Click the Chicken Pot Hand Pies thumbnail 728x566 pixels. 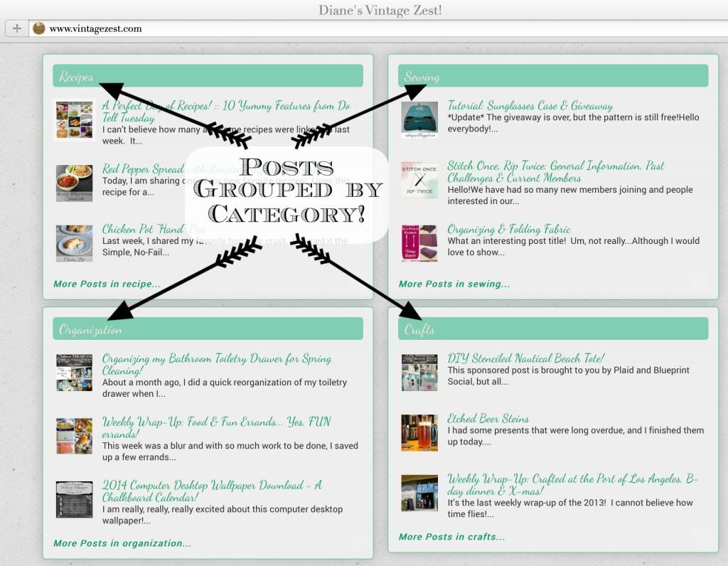[x=75, y=243]
